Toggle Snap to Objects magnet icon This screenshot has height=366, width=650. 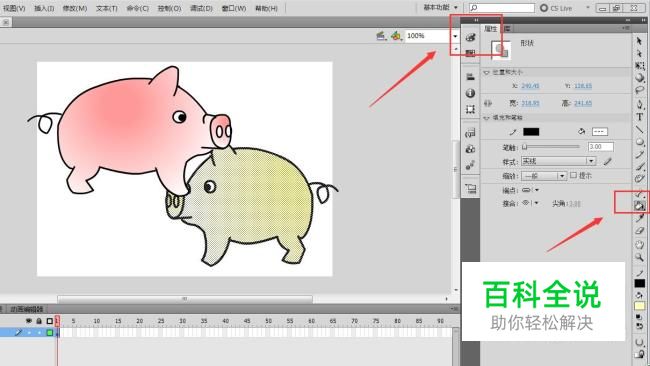pos(640,342)
